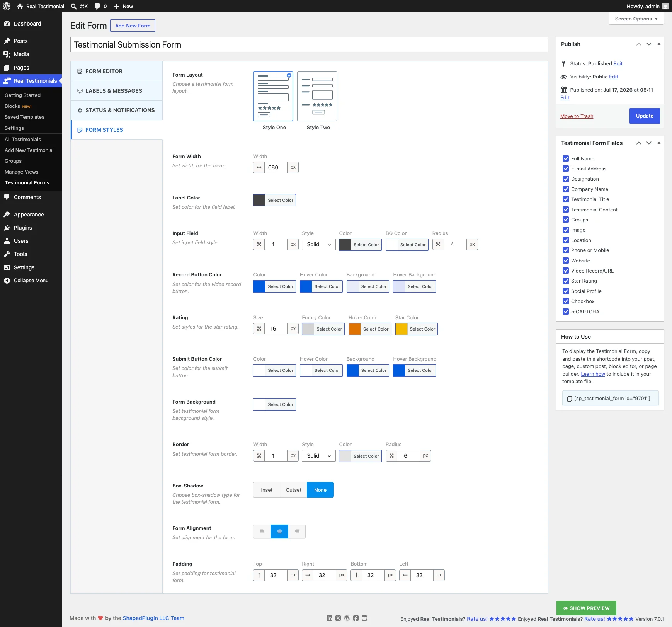Open the Label Color picker
Image resolution: width=672 pixels, height=627 pixels.
tap(274, 200)
